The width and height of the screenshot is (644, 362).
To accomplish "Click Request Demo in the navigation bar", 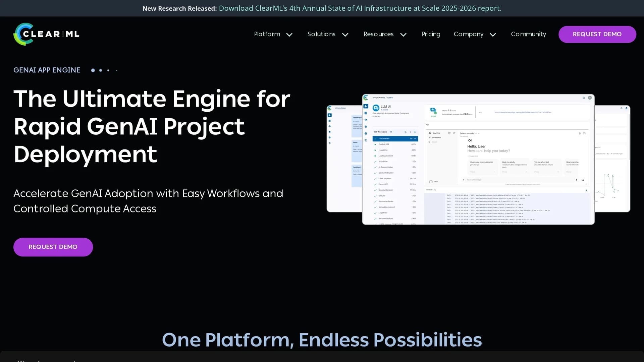I will pyautogui.click(x=597, y=34).
